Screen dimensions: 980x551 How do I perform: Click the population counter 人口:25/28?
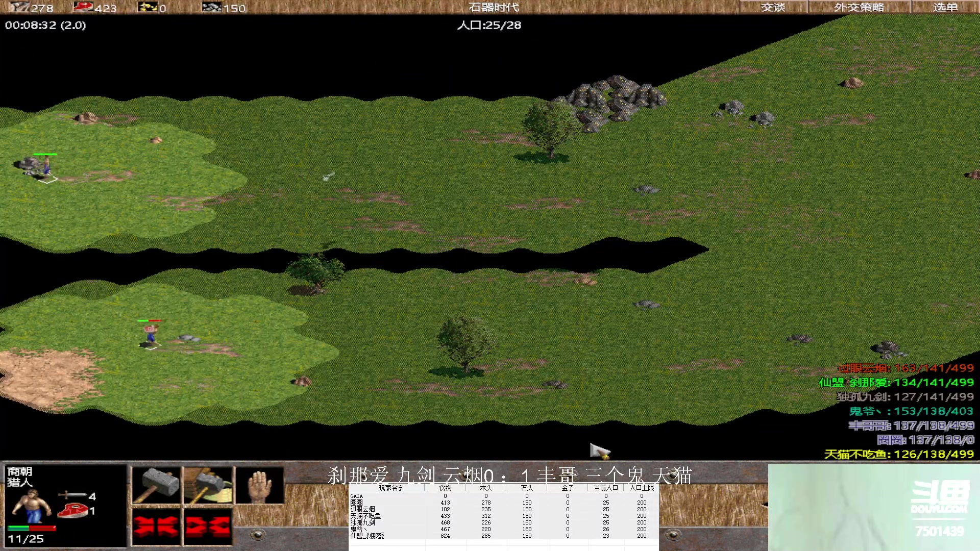pos(489,25)
